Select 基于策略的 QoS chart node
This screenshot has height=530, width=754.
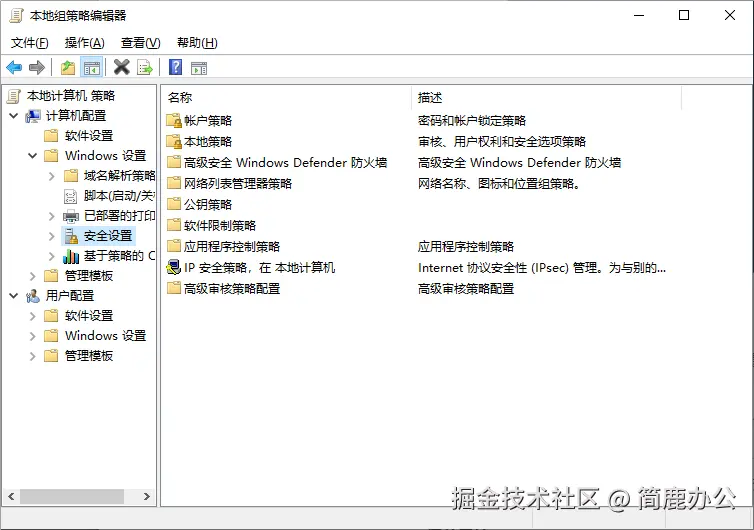118,256
